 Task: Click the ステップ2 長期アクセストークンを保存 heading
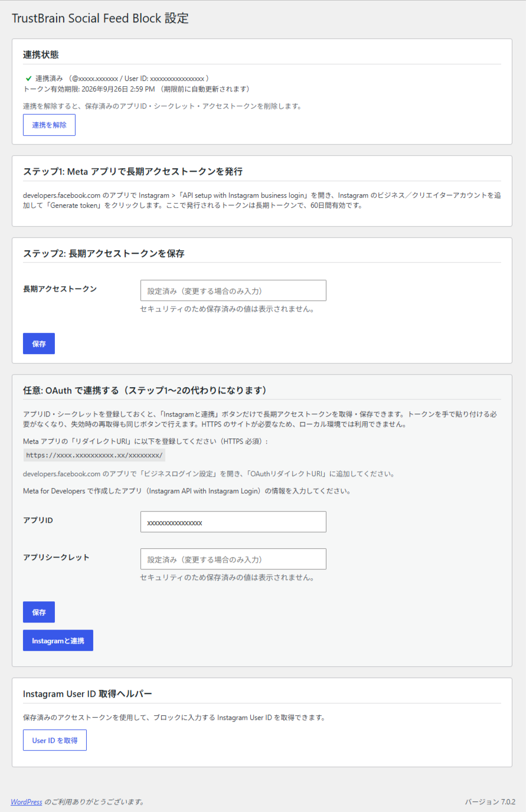(104, 253)
